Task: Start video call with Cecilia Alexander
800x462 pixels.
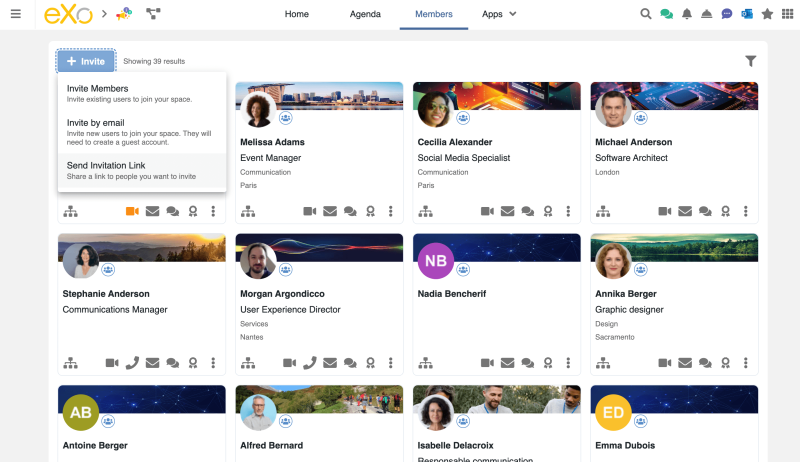Action: [487, 211]
